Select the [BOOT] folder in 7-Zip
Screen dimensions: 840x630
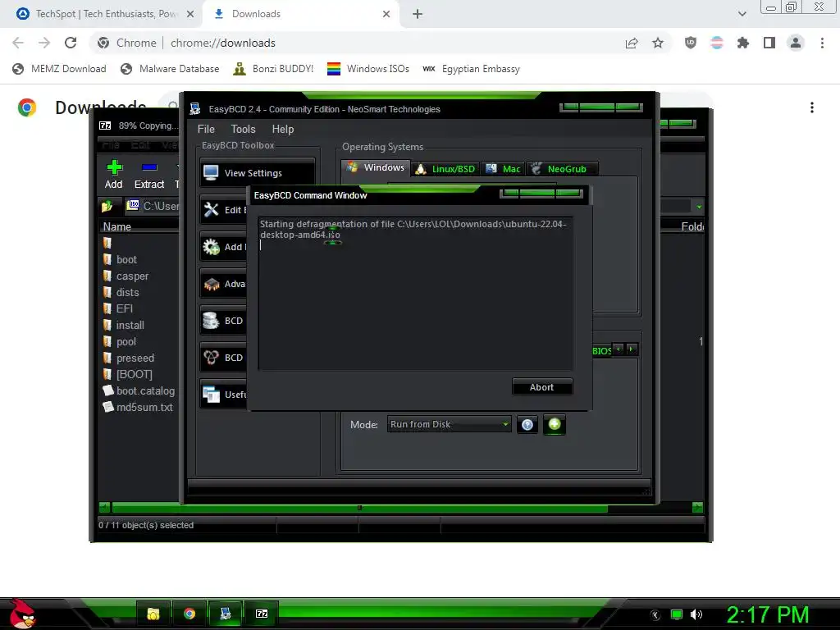click(134, 374)
